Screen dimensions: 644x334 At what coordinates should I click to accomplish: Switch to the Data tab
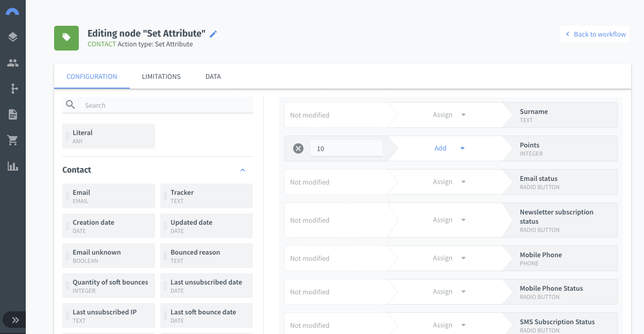coord(213,76)
